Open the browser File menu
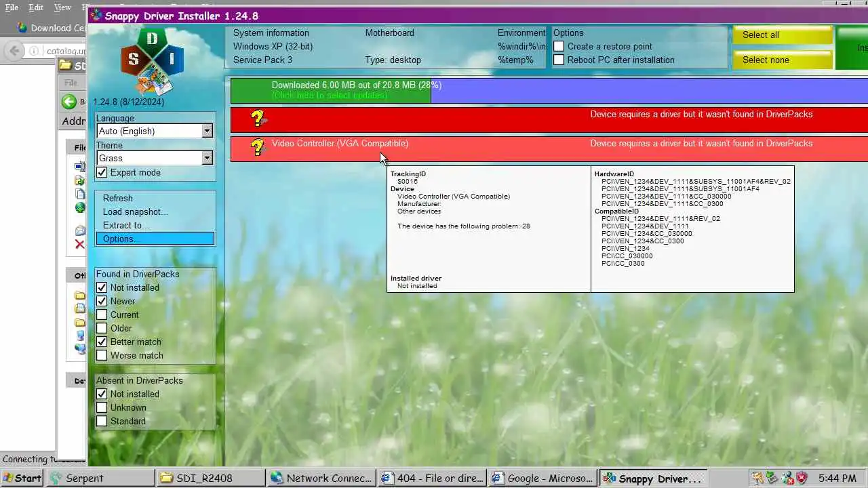 (x=12, y=7)
